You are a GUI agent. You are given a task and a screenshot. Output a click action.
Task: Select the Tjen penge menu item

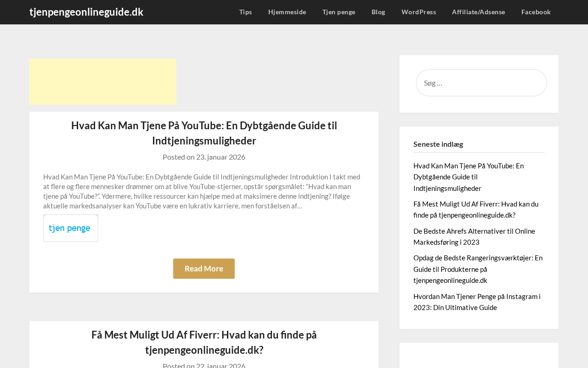(339, 12)
